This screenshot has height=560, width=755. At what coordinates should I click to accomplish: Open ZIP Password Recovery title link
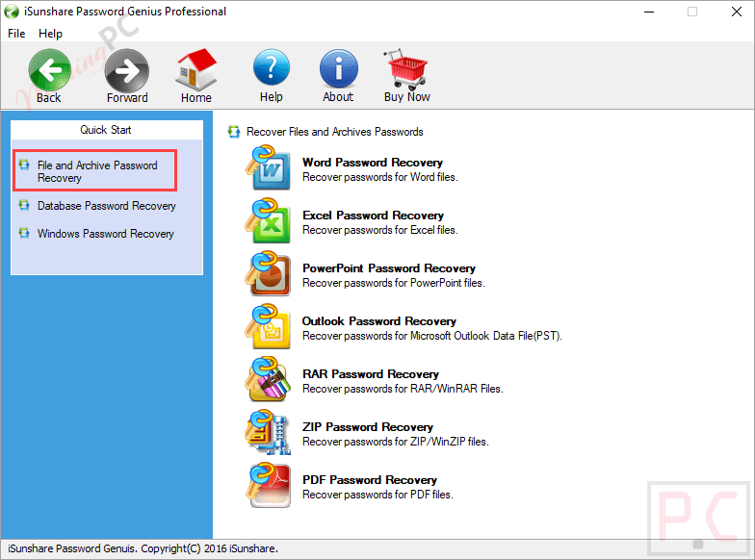pos(368,427)
